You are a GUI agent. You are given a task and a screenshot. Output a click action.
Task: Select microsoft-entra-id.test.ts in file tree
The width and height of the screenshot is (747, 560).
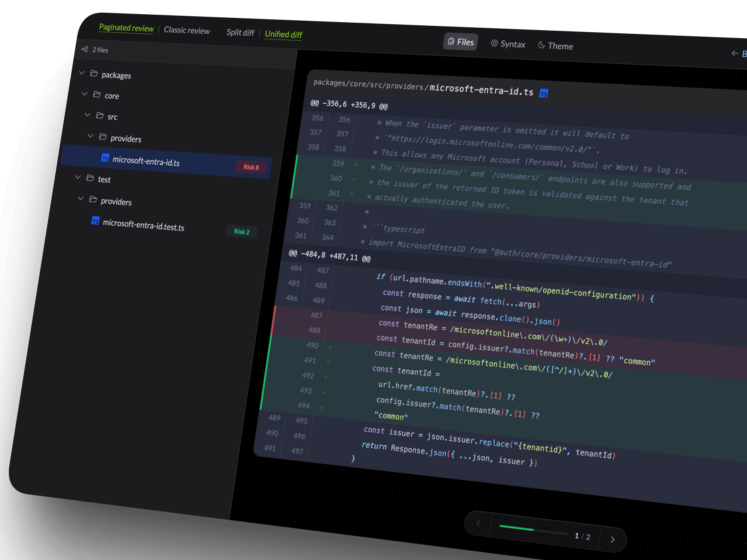[x=143, y=226]
